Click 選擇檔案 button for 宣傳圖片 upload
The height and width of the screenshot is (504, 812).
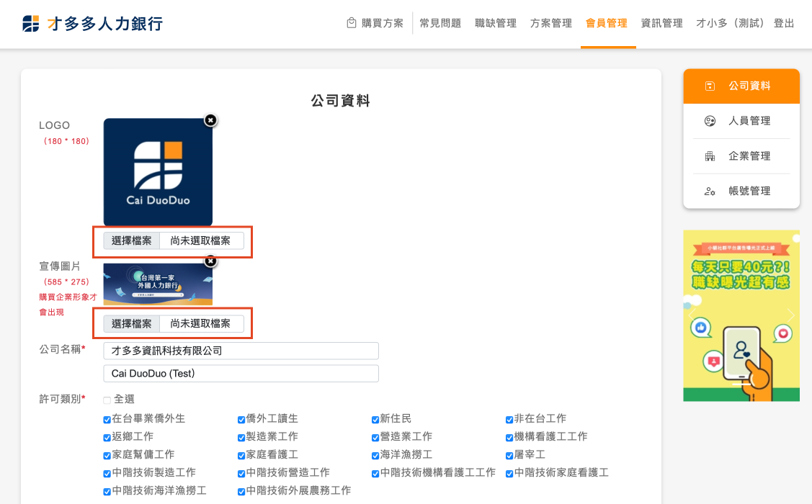[132, 324]
